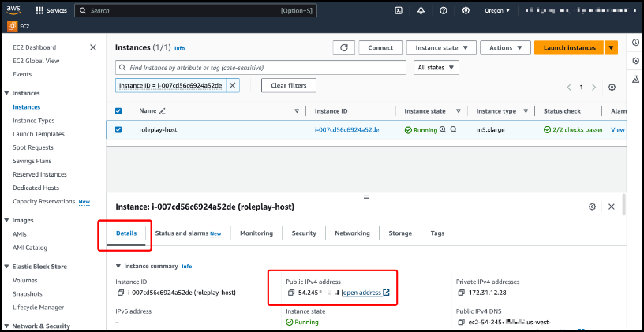Open table preferences gear icon
Image resolution: width=644 pixels, height=332 pixels.
[x=612, y=87]
